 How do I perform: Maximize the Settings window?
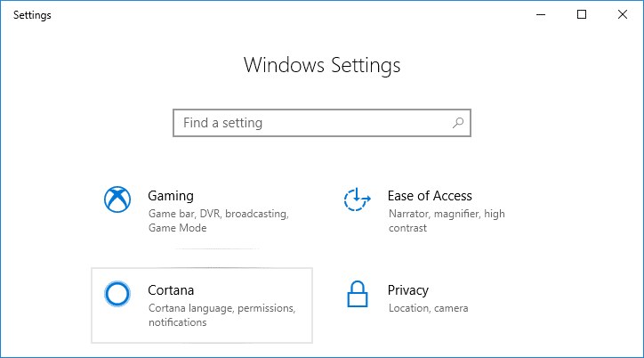pyautogui.click(x=582, y=14)
